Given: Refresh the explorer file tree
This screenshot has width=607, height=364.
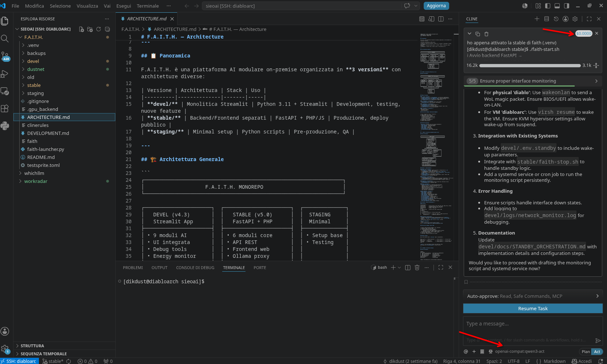Looking at the screenshot, I should (x=99, y=29).
